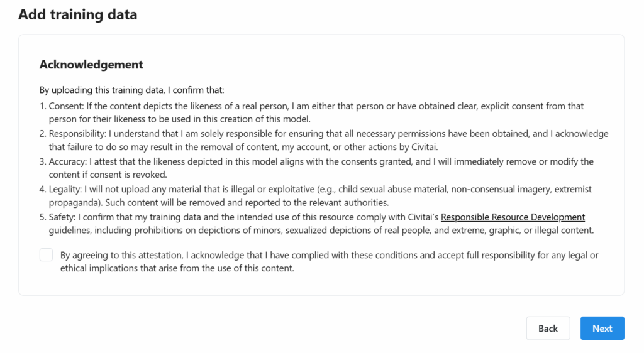The width and height of the screenshot is (644, 353).
Task: Click the 'Add training data' page title
Action: [77, 14]
